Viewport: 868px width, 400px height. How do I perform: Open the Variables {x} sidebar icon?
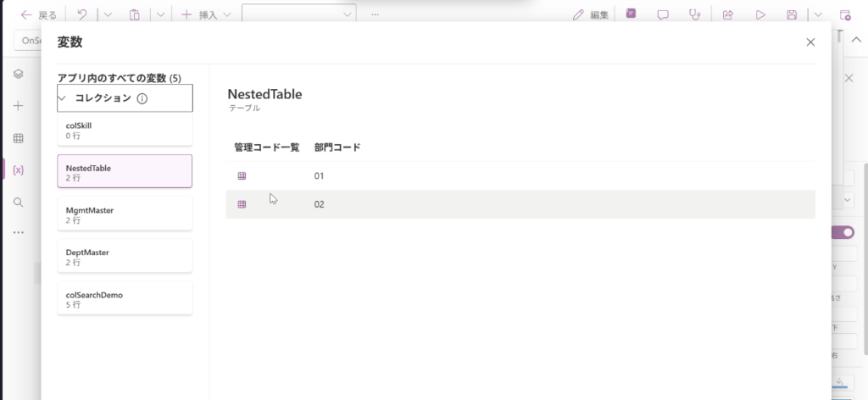point(18,170)
